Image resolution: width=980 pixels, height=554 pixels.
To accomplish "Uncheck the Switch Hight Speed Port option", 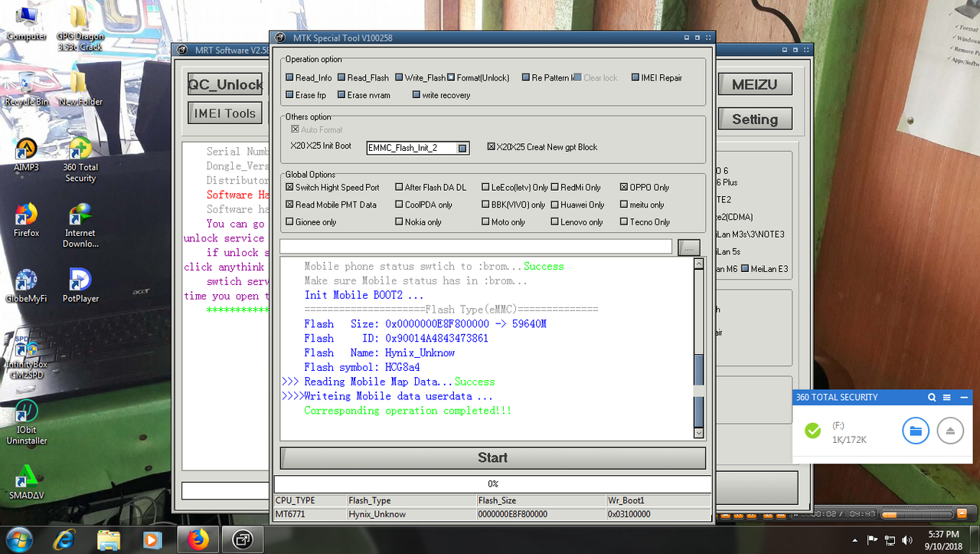I will point(332,188).
